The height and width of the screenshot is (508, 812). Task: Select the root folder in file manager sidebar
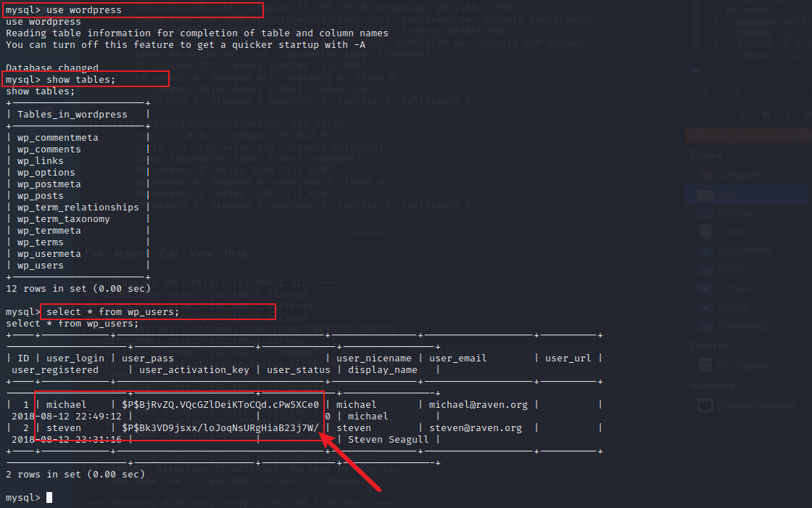(x=746, y=194)
